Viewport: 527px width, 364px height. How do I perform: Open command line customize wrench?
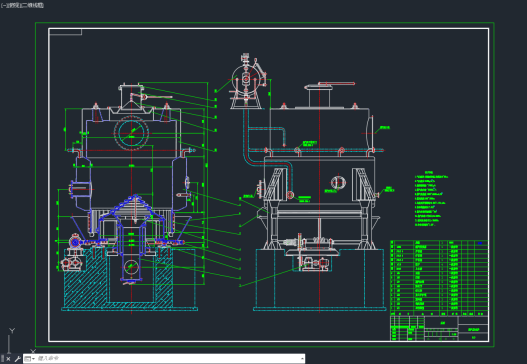[x=17, y=359]
